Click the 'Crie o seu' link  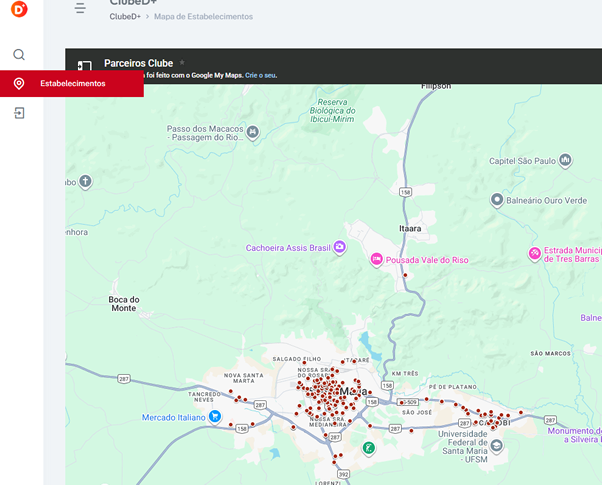(260, 75)
